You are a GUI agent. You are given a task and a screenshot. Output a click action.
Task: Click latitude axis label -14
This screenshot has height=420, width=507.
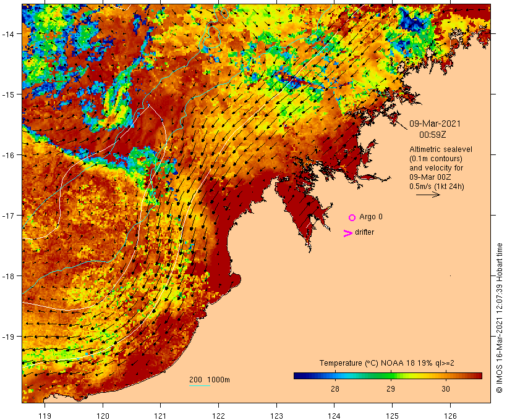[8, 33]
